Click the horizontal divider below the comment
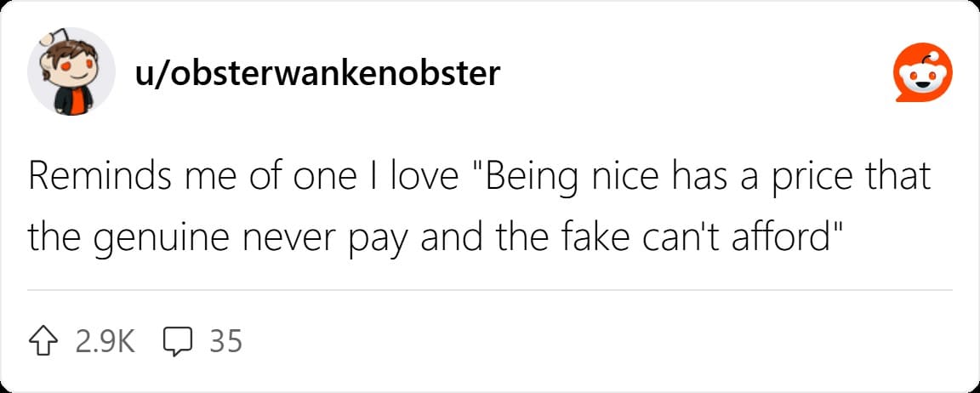Image resolution: width=980 pixels, height=393 pixels. (490, 290)
